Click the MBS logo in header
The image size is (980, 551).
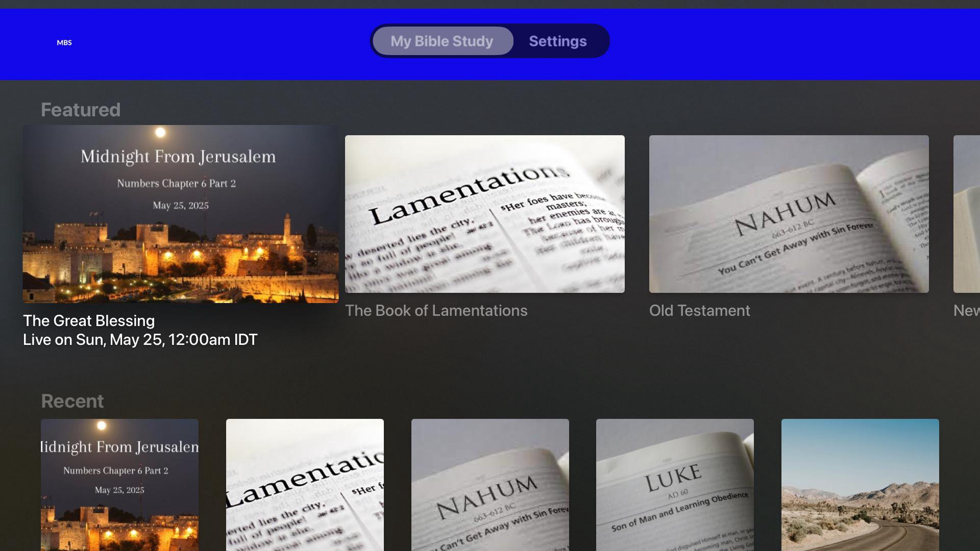[64, 42]
